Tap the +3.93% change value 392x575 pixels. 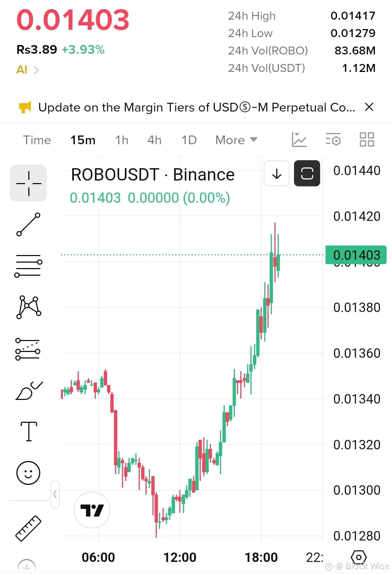pyautogui.click(x=83, y=49)
